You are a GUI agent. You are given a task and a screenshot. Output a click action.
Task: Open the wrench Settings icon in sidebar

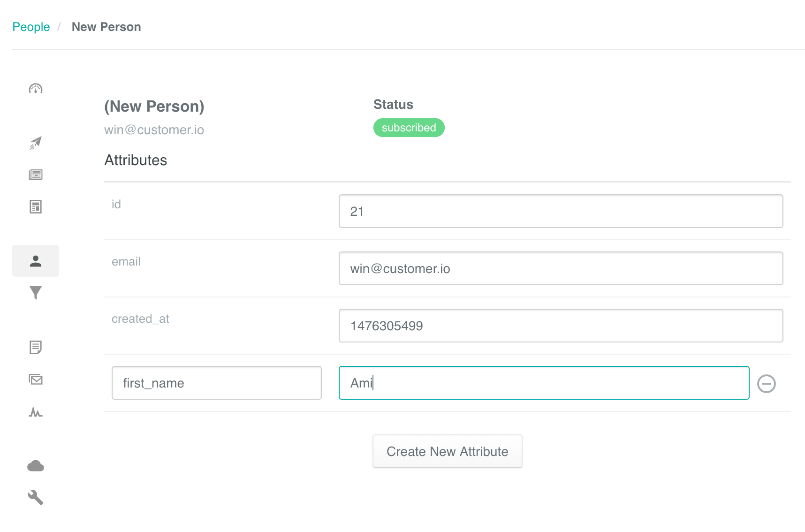[x=36, y=497]
